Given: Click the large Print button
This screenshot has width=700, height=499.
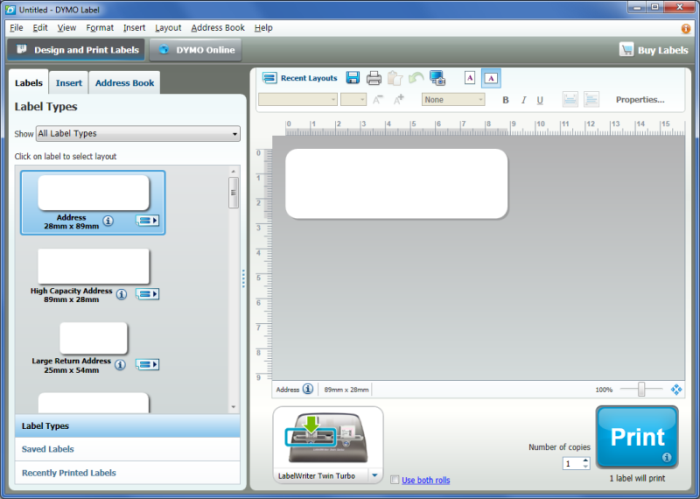Looking at the screenshot, I should [637, 437].
